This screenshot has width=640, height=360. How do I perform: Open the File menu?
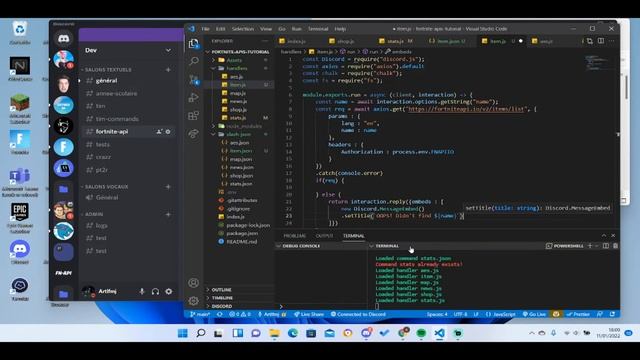point(205,29)
